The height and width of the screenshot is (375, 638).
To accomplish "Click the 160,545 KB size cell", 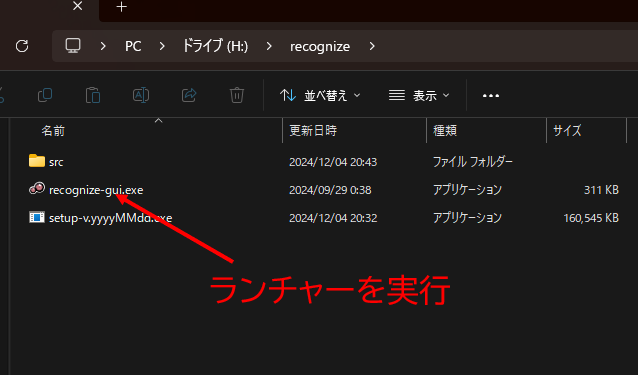I will click(x=591, y=218).
